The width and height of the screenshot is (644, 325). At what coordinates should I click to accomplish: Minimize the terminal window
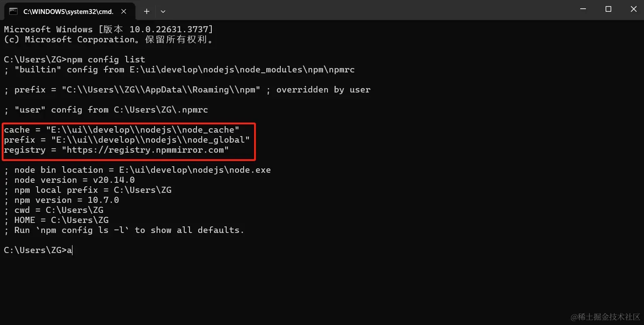(583, 9)
